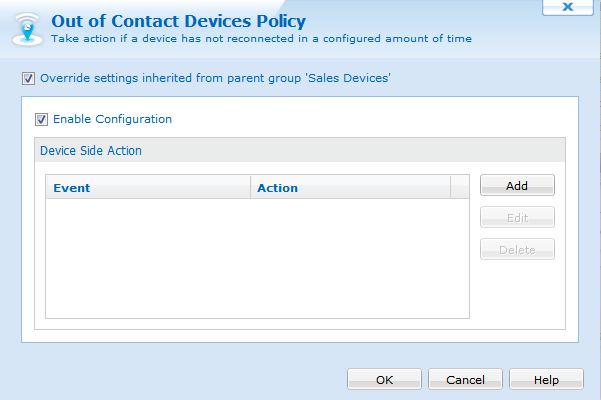
Task: Confirm the policy with OK
Action: [x=384, y=379]
